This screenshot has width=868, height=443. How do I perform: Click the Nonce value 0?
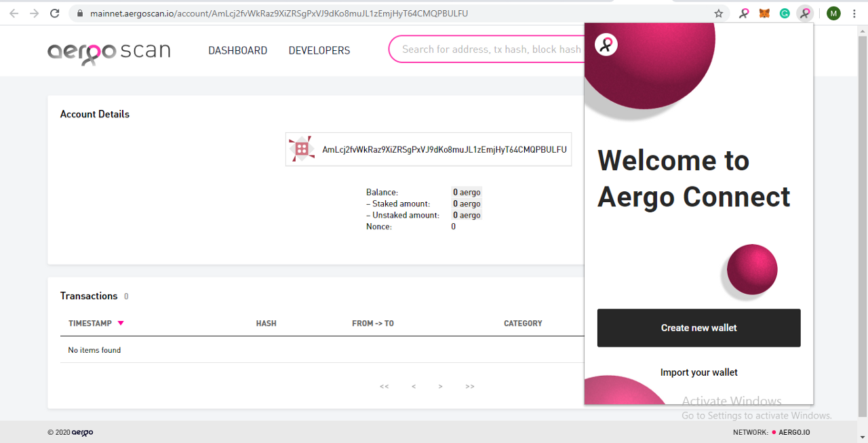coord(454,227)
